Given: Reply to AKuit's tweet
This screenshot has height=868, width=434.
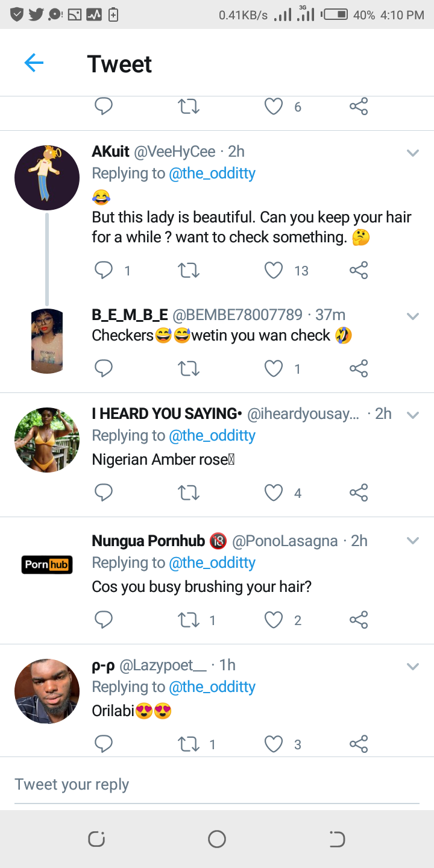Looking at the screenshot, I should click(104, 271).
